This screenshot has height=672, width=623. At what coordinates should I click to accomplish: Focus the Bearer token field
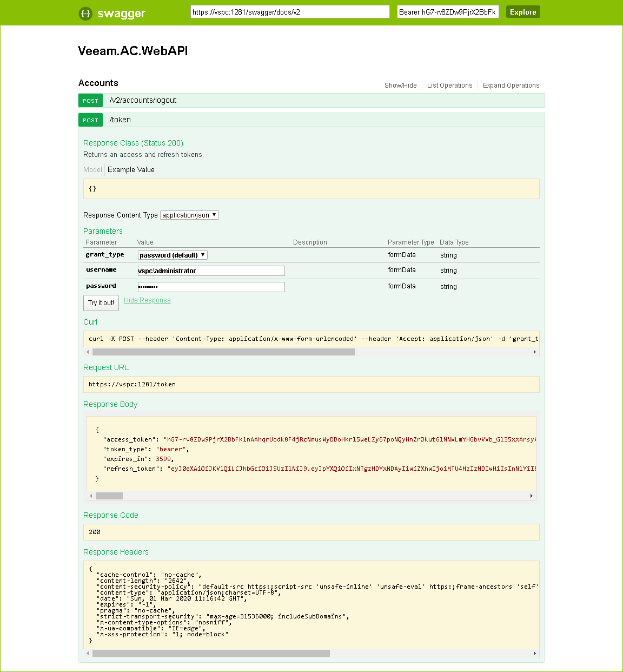(x=448, y=12)
